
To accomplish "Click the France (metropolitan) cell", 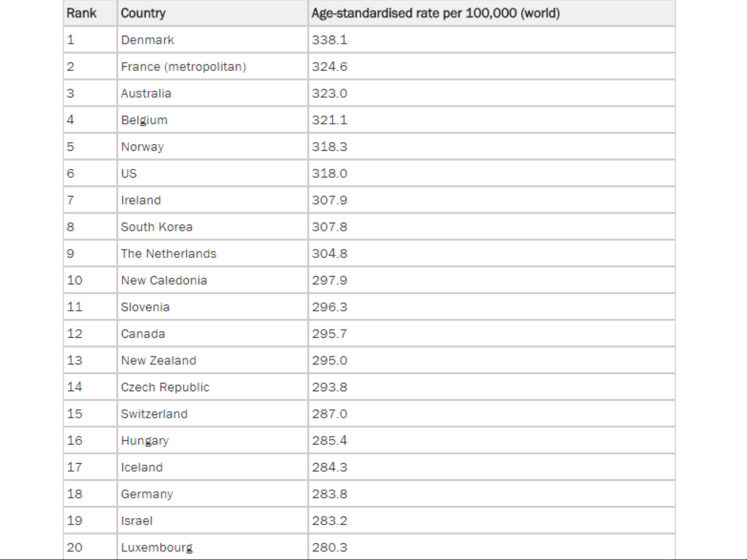I will click(x=184, y=67).
